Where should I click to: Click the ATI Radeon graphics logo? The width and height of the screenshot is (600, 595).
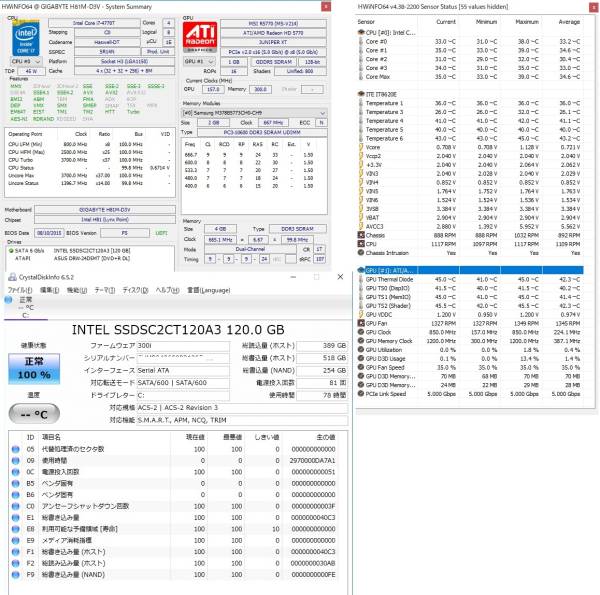coord(200,37)
